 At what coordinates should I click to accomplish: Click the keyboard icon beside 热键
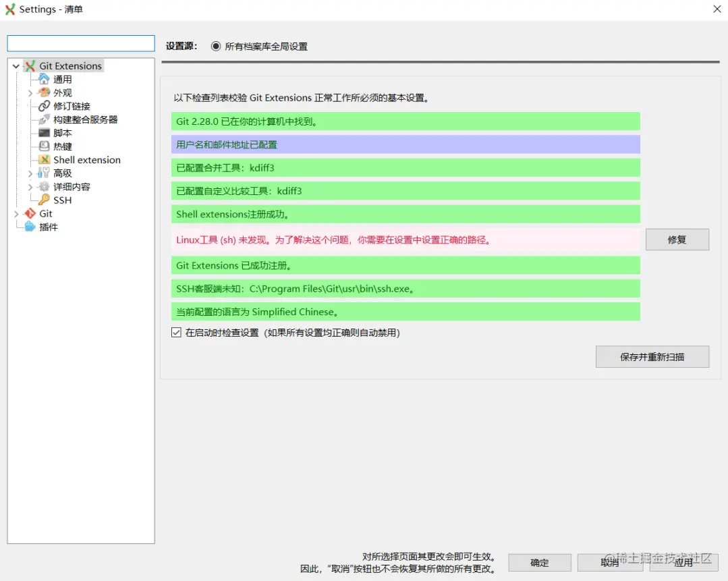(x=44, y=146)
